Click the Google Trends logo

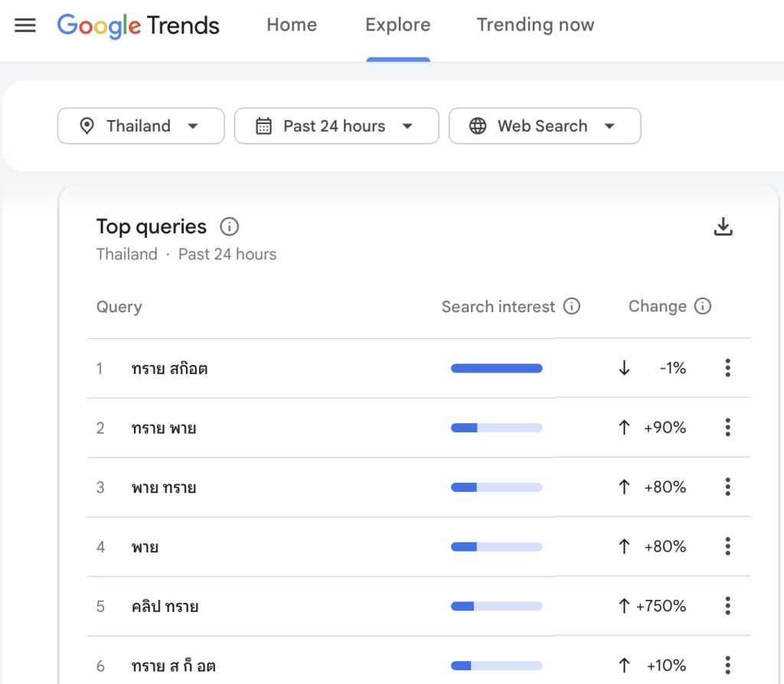138,25
